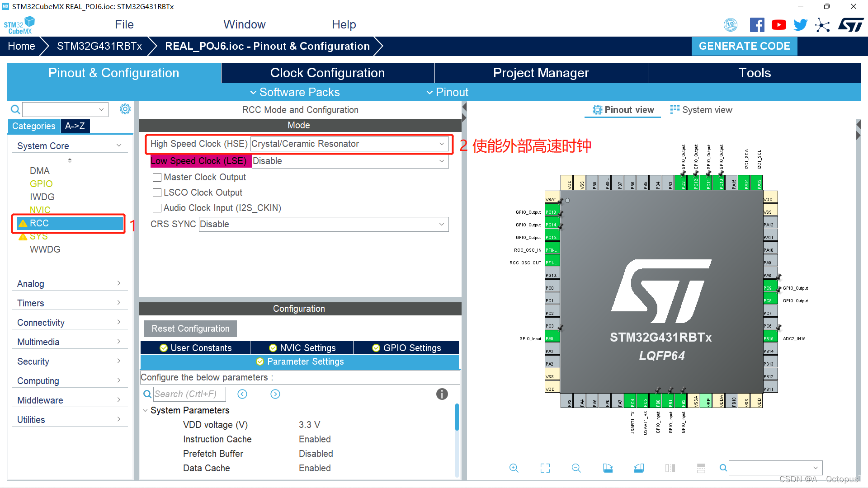Switch to the Project Manager tab
The height and width of the screenshot is (488, 868).
coord(541,73)
